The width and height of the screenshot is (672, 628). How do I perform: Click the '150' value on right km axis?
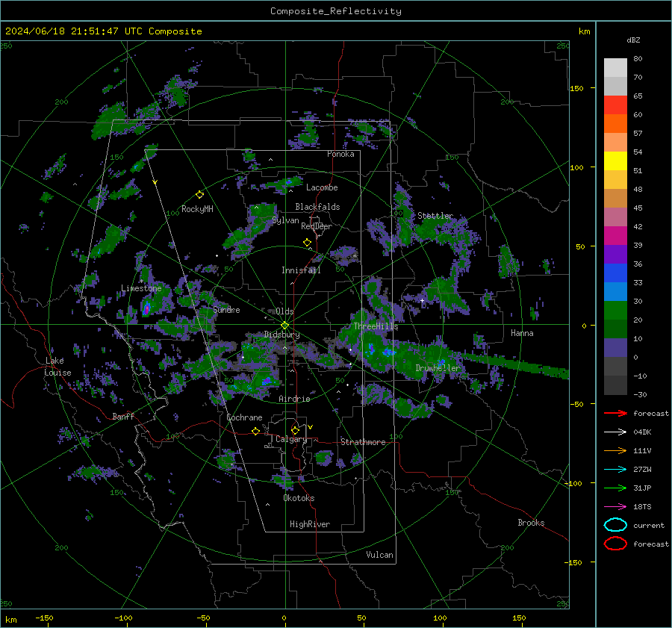click(576, 88)
